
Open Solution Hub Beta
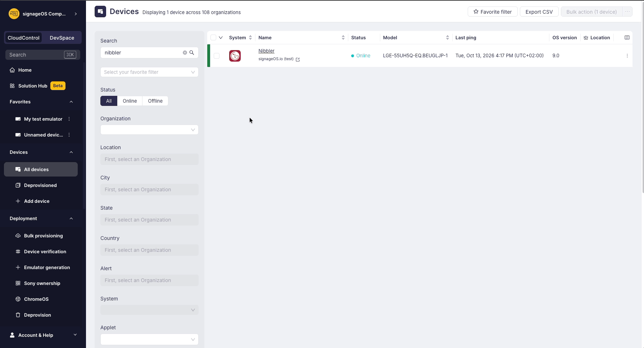coord(37,86)
